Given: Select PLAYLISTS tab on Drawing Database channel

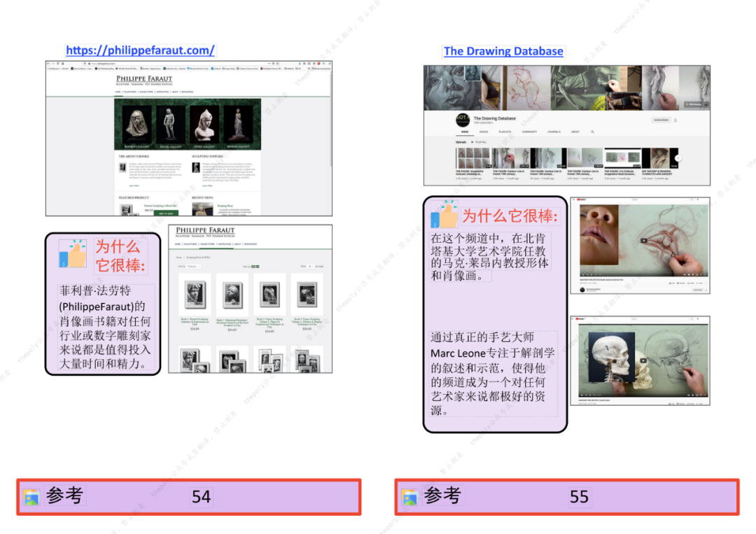Looking at the screenshot, I should 505,132.
